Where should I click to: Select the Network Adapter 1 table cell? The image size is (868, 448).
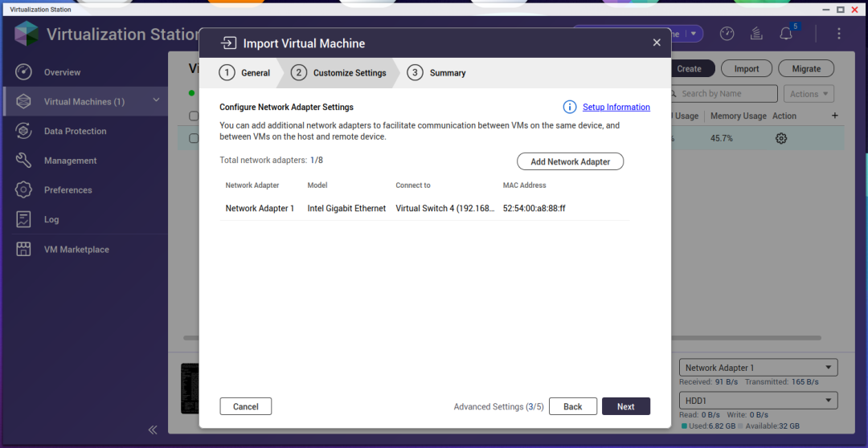(x=260, y=209)
